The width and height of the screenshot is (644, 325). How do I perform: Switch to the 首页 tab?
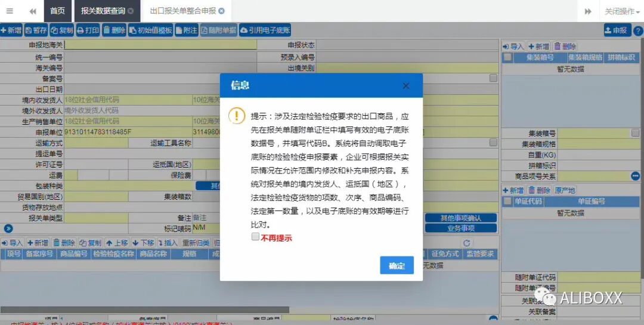57,11
